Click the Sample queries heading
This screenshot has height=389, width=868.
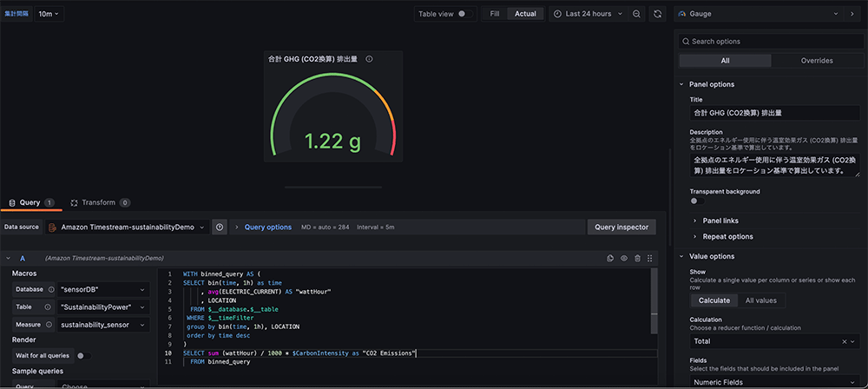37,371
